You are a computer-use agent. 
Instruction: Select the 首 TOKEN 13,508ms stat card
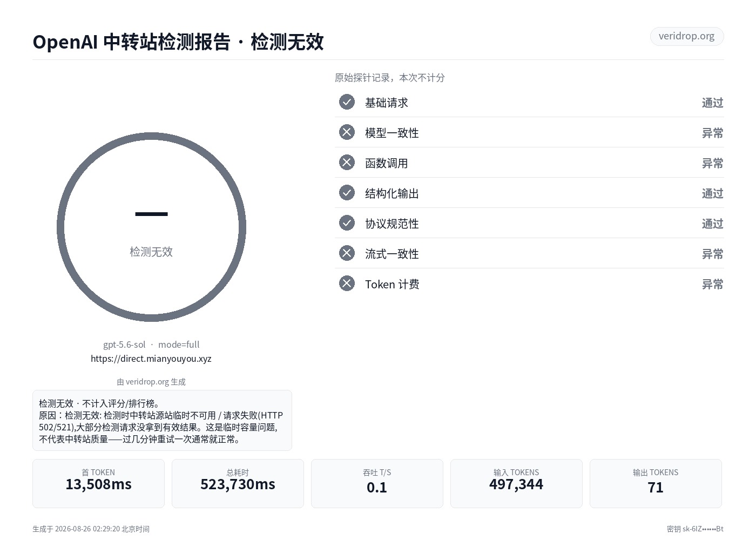(98, 483)
